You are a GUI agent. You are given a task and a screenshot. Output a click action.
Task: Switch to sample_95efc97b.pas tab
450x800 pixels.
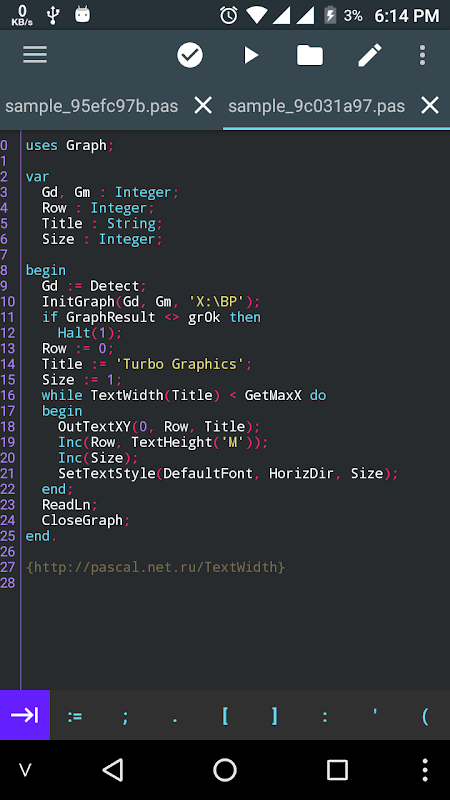92,106
